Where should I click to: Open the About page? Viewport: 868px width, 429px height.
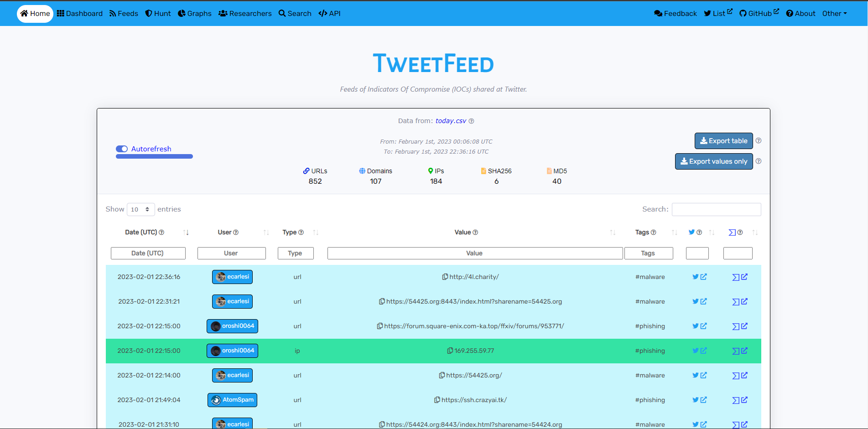click(x=800, y=14)
